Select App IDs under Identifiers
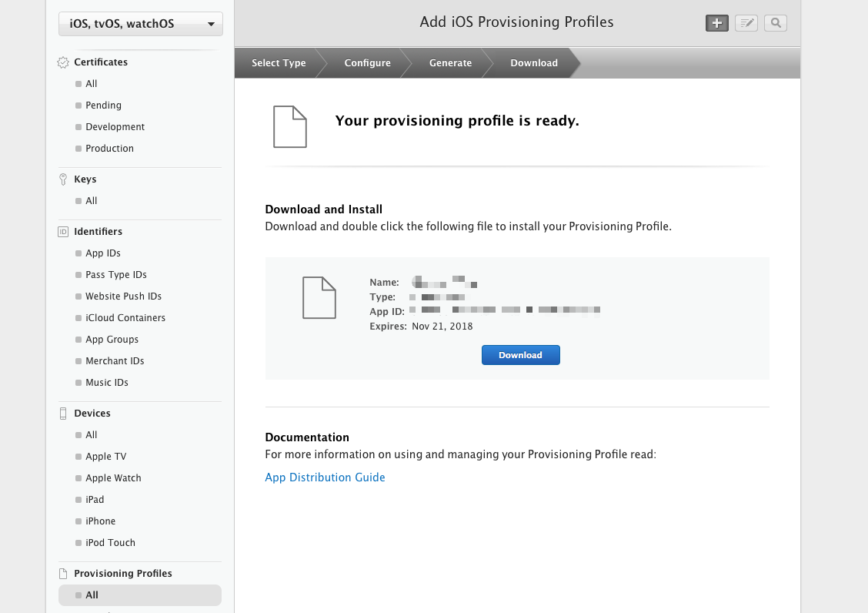 pyautogui.click(x=103, y=253)
